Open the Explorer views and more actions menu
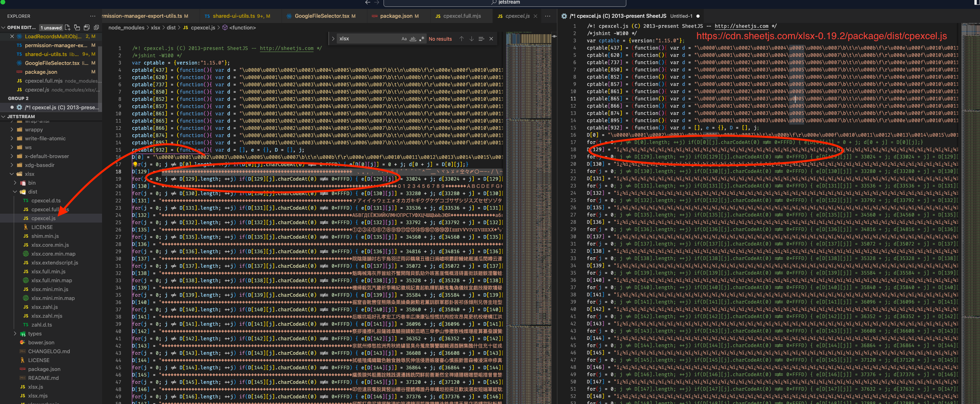Screen dimensions: 980x404 pyautogui.click(x=93, y=16)
